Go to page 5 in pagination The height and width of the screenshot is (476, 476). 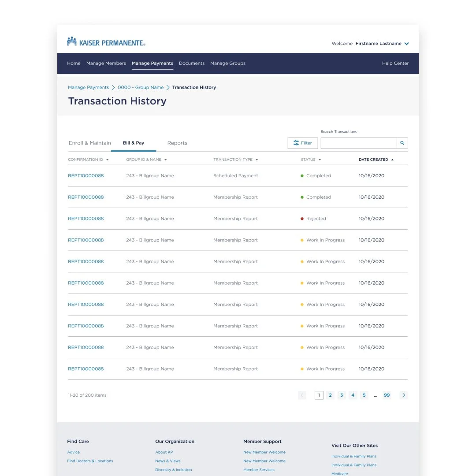pos(364,395)
